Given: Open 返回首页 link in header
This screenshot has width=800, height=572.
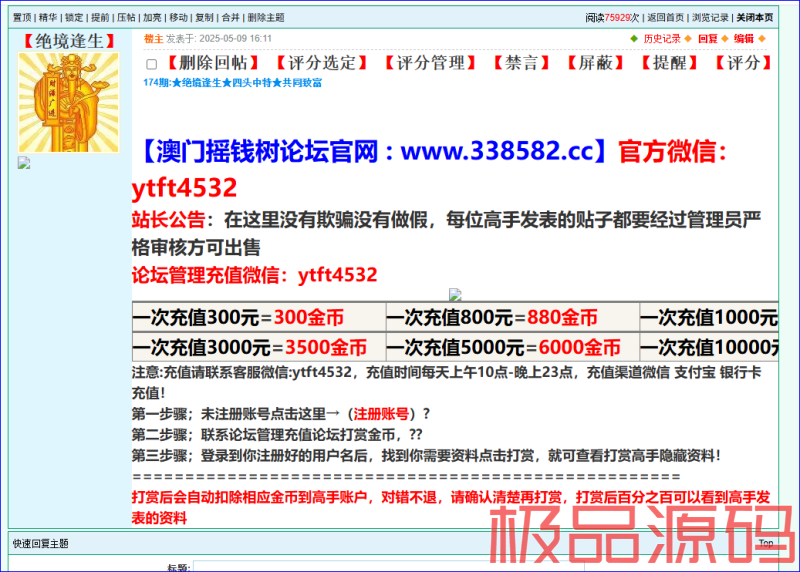Looking at the screenshot, I should (x=665, y=17).
